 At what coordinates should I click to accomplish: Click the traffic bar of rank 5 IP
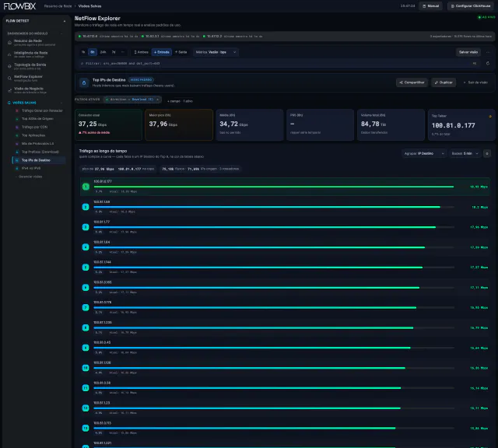pyautogui.click(x=258, y=268)
